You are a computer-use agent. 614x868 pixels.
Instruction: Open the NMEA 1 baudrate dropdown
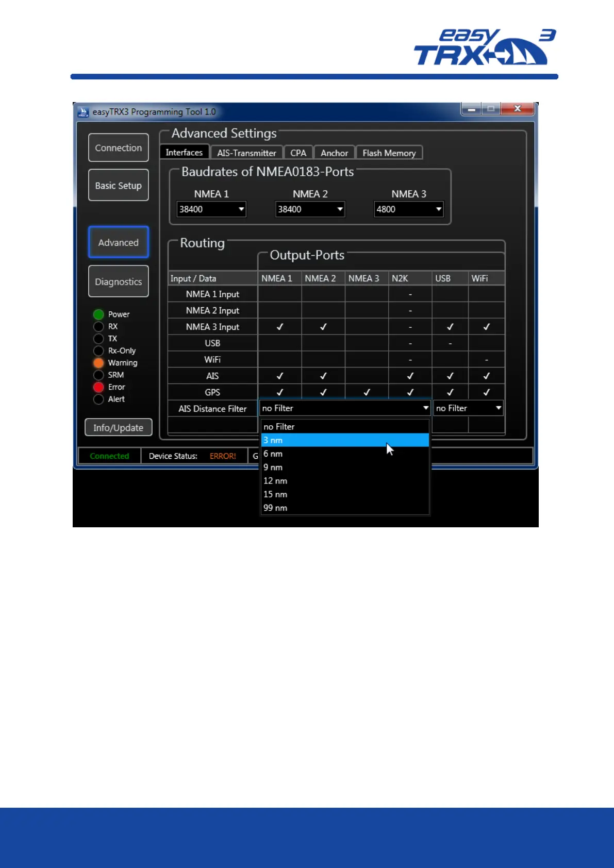tap(211, 209)
